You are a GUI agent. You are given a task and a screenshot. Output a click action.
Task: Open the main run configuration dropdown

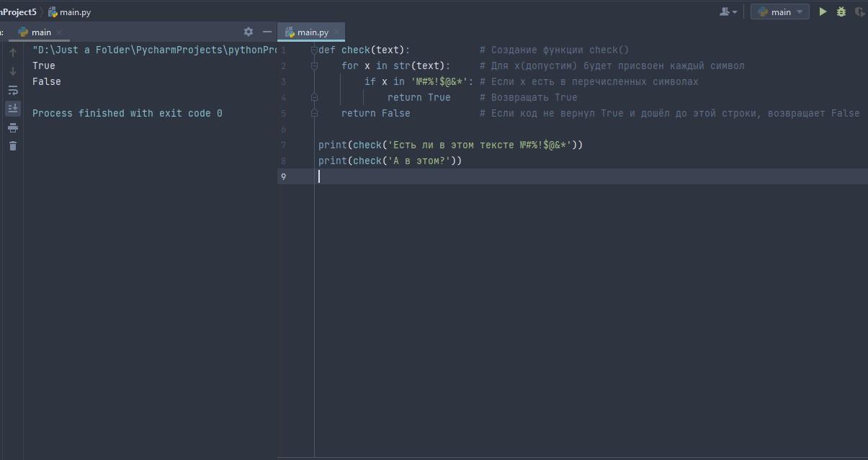[780, 12]
